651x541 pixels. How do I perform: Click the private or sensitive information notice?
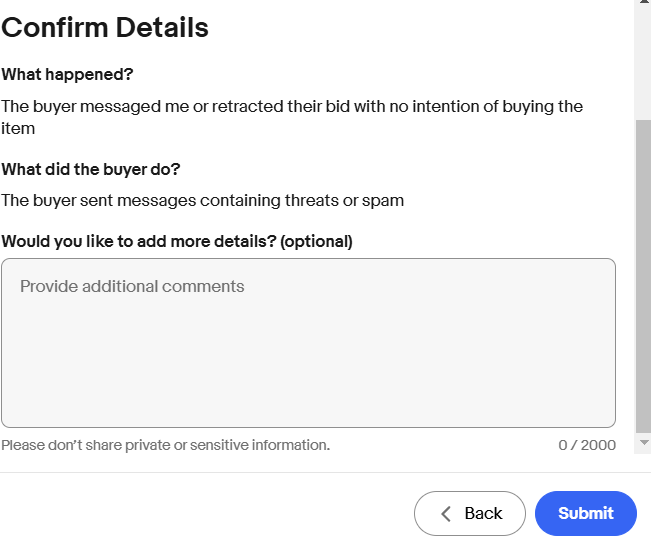[x=165, y=445]
